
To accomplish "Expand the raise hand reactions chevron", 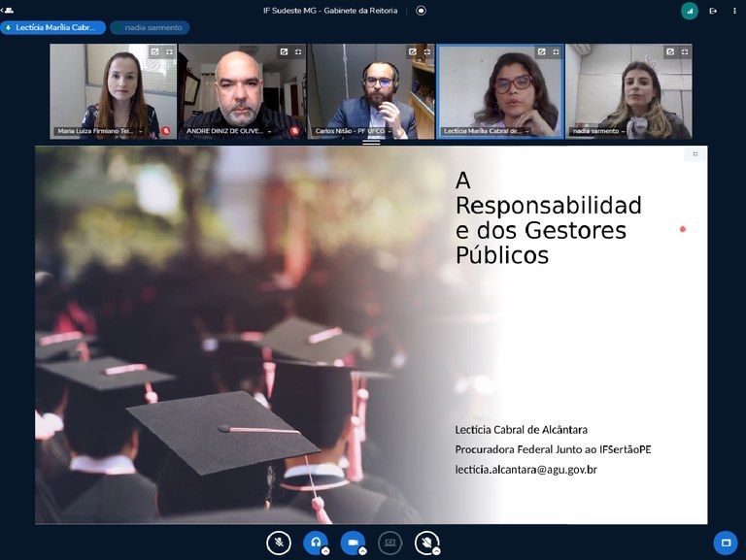I will [437, 551].
